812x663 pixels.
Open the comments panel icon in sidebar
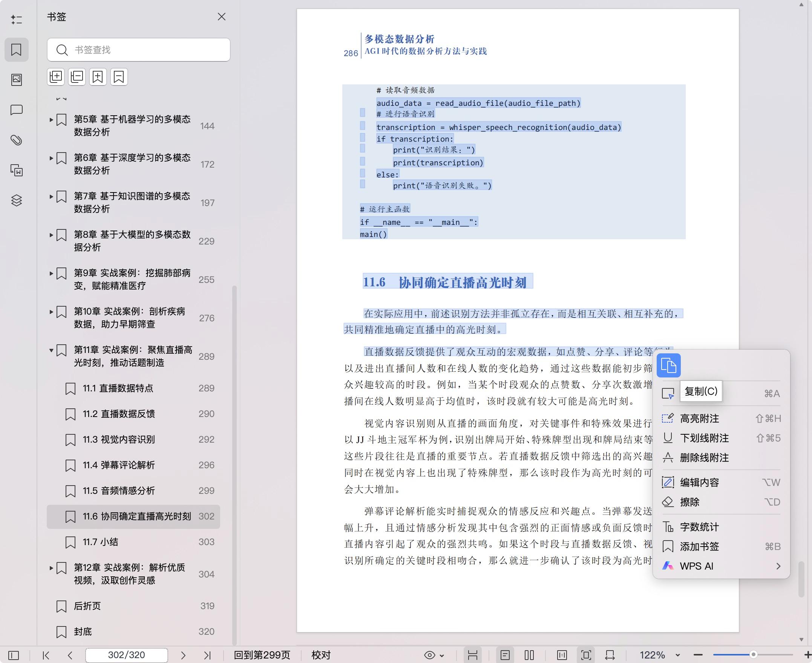click(x=17, y=110)
